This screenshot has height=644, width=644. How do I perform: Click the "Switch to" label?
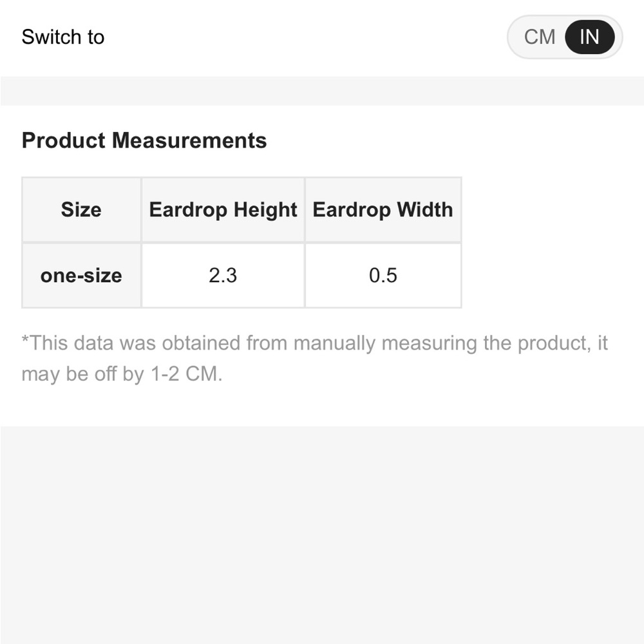(x=62, y=37)
